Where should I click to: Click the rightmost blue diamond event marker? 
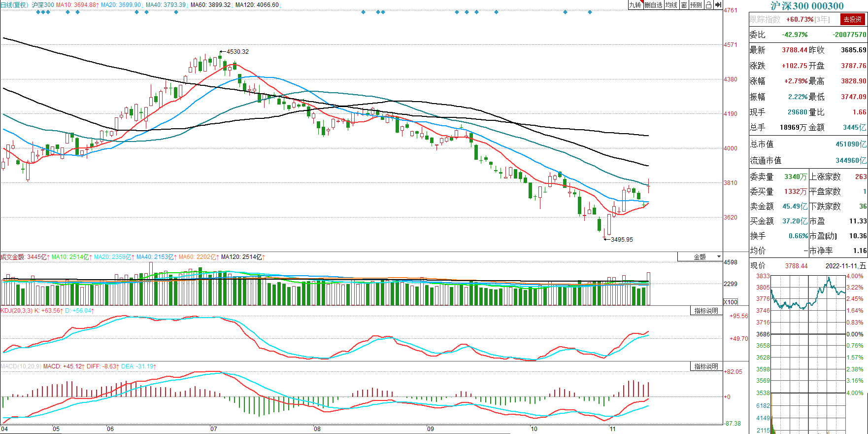590,12
